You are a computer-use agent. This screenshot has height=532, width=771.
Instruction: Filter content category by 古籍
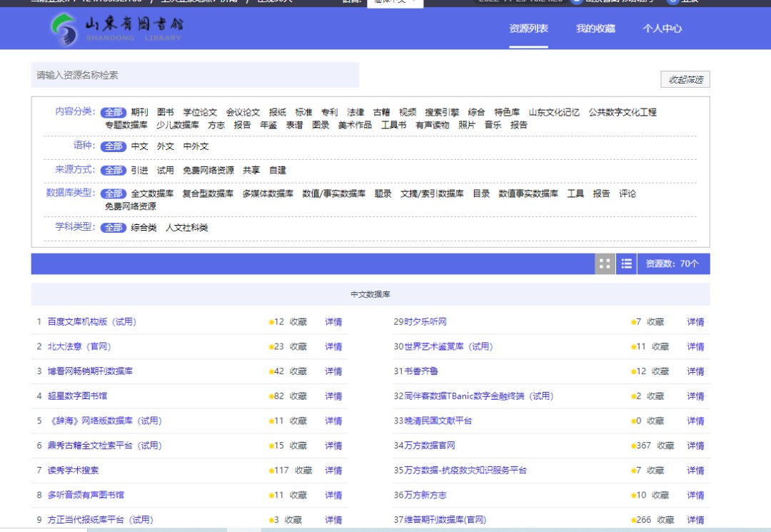click(381, 113)
